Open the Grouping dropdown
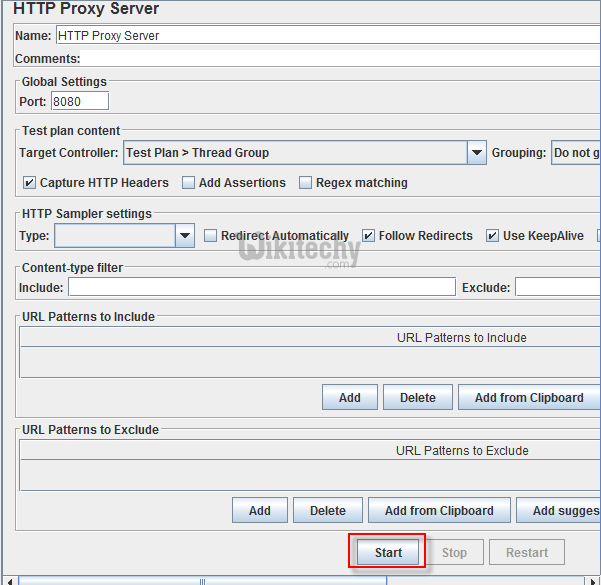Viewport: 601px width, 585px height. [x=575, y=153]
